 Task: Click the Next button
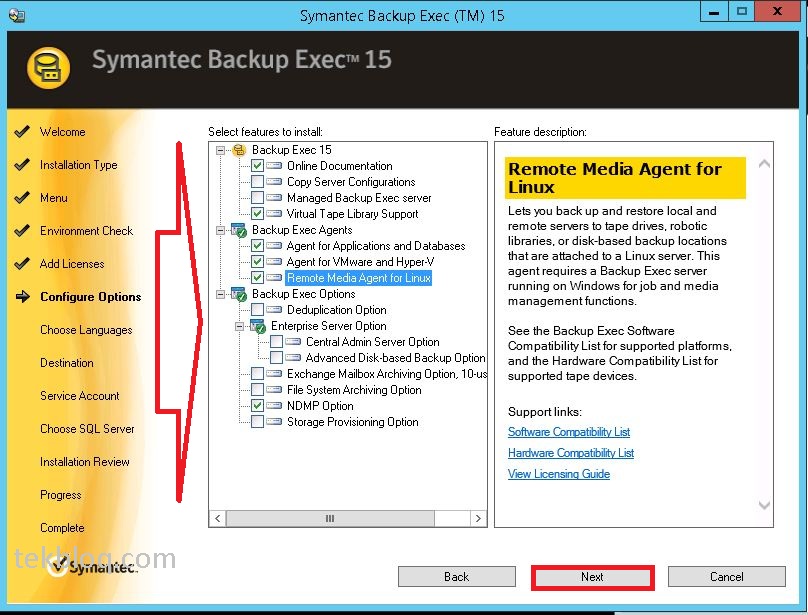coord(593,577)
